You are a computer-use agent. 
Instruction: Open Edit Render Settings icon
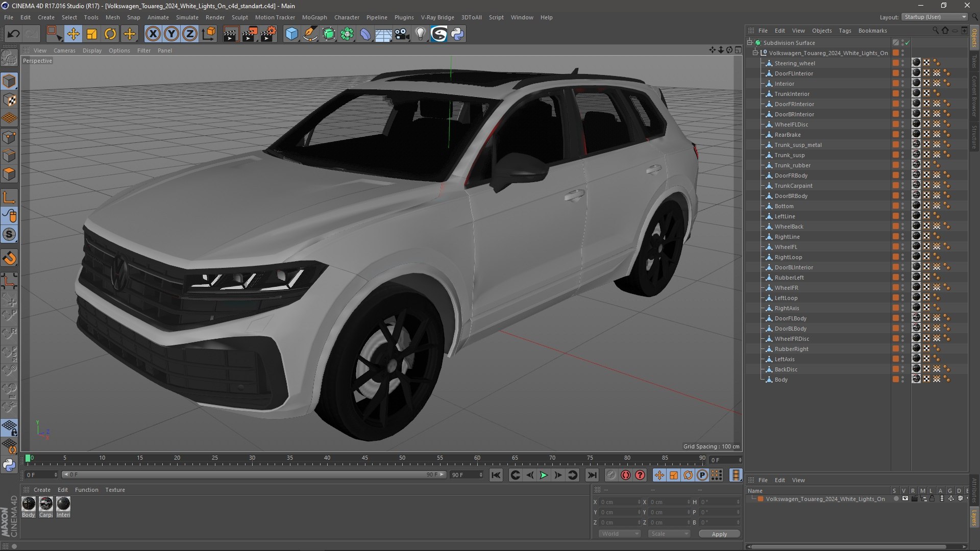268,34
